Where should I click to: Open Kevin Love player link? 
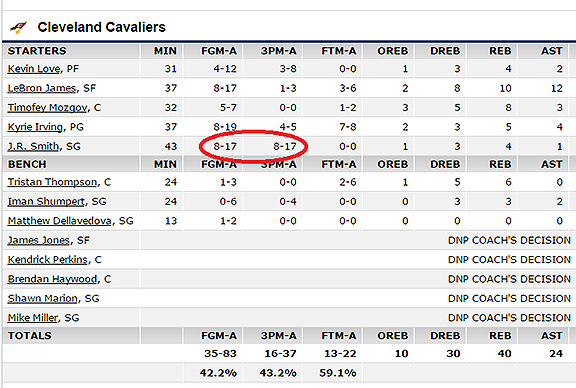[x=34, y=69]
